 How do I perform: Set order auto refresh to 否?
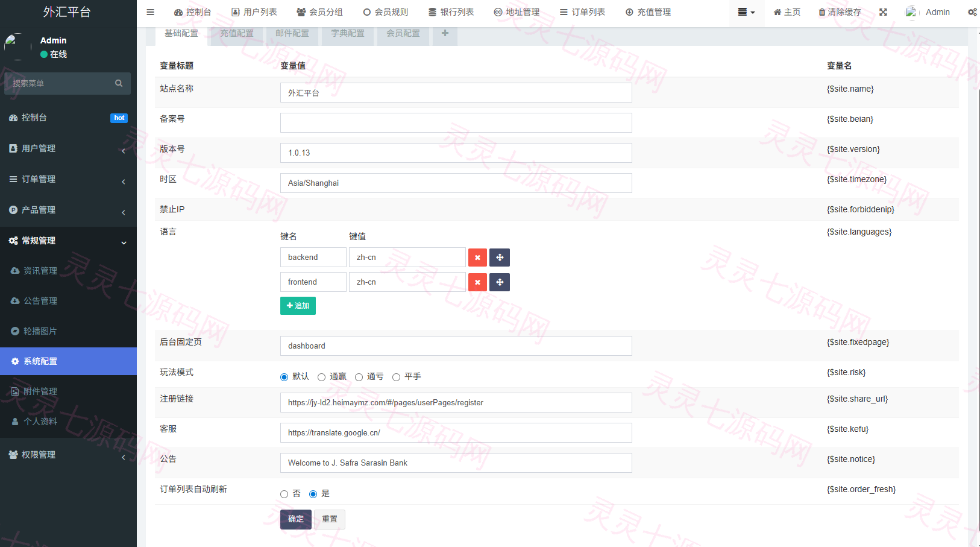point(284,494)
